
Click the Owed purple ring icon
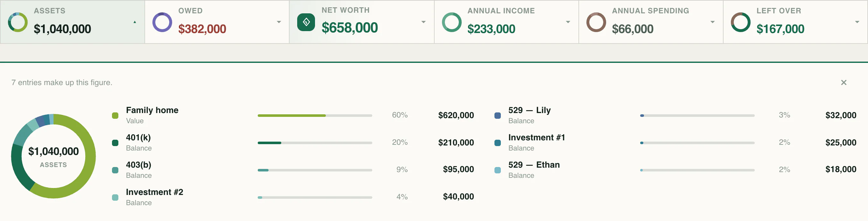pyautogui.click(x=162, y=22)
